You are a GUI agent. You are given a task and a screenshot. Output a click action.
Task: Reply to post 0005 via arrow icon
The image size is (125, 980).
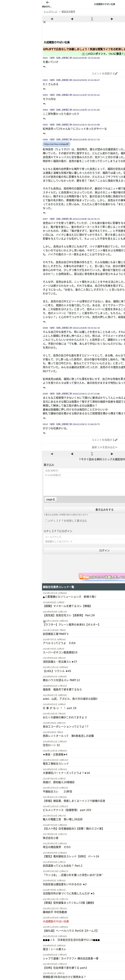click(44, 134)
